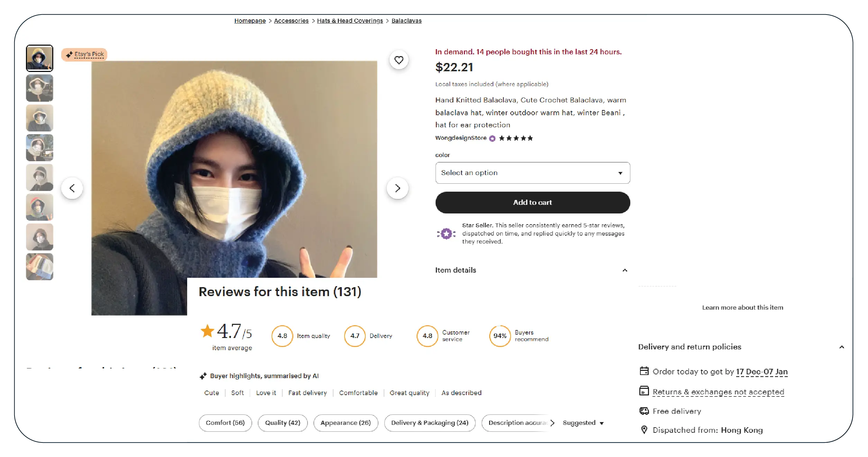Viewport: 868px width, 457px height.
Task: Show the previous product photo
Action: pyautogui.click(x=72, y=188)
